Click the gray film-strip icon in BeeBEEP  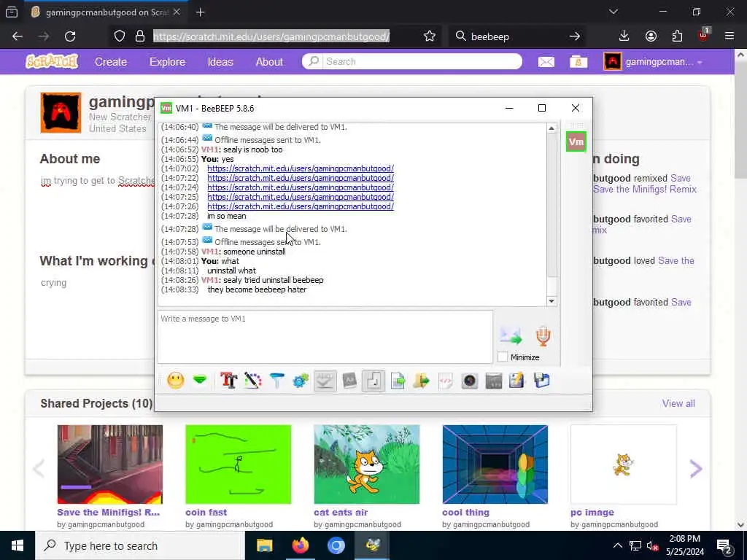coord(494,381)
